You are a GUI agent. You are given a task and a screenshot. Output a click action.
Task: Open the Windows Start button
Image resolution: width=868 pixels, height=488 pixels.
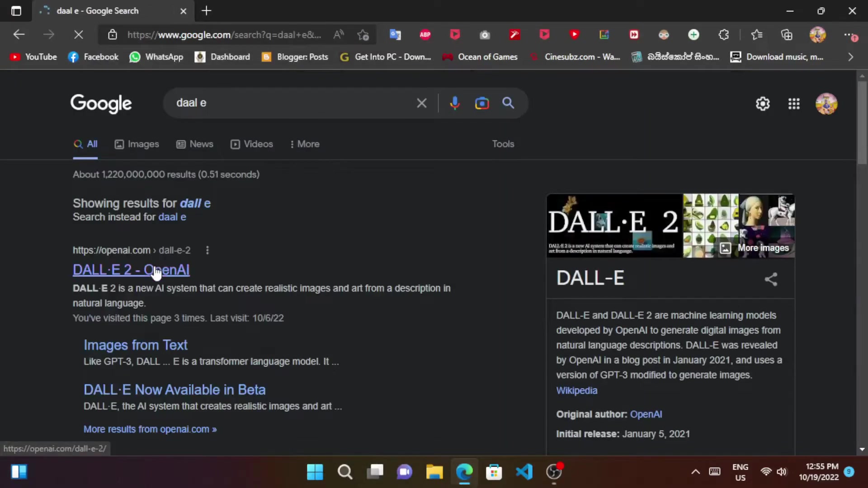[x=315, y=472]
